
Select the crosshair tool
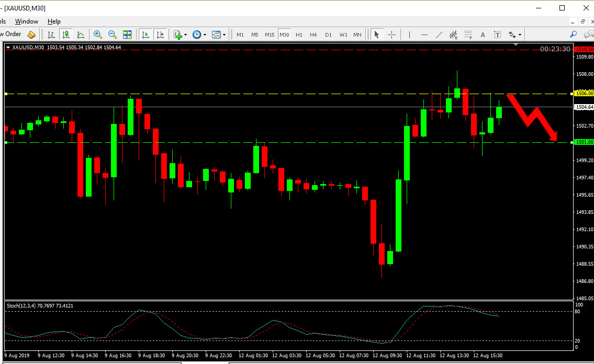click(391, 35)
